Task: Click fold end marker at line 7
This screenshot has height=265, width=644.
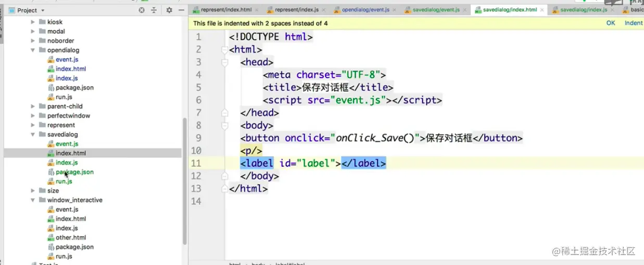Action: [225, 112]
